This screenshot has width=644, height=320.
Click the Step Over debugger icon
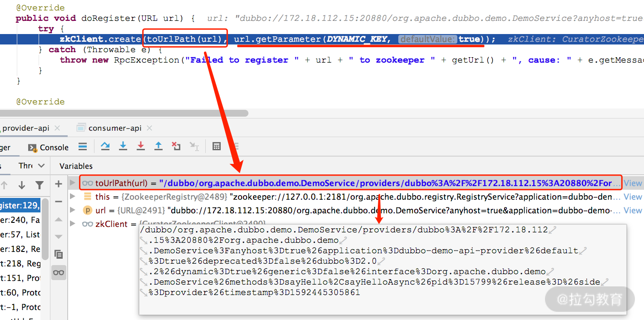coord(105,146)
